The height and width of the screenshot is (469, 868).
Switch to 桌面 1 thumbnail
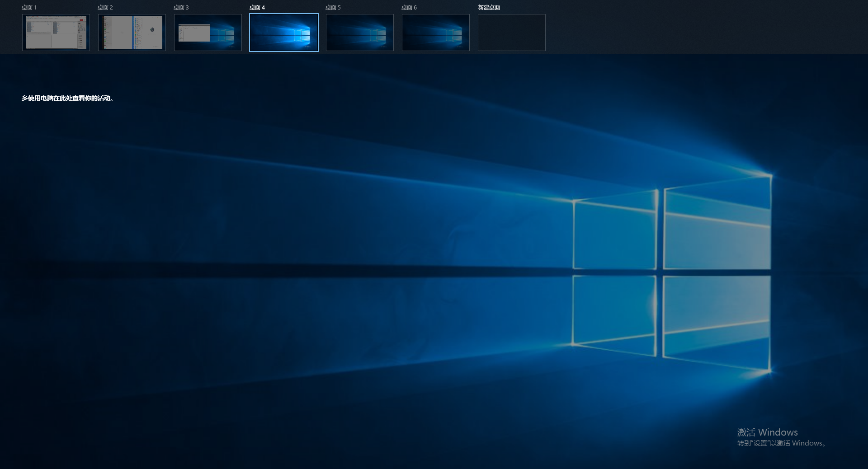coord(56,33)
